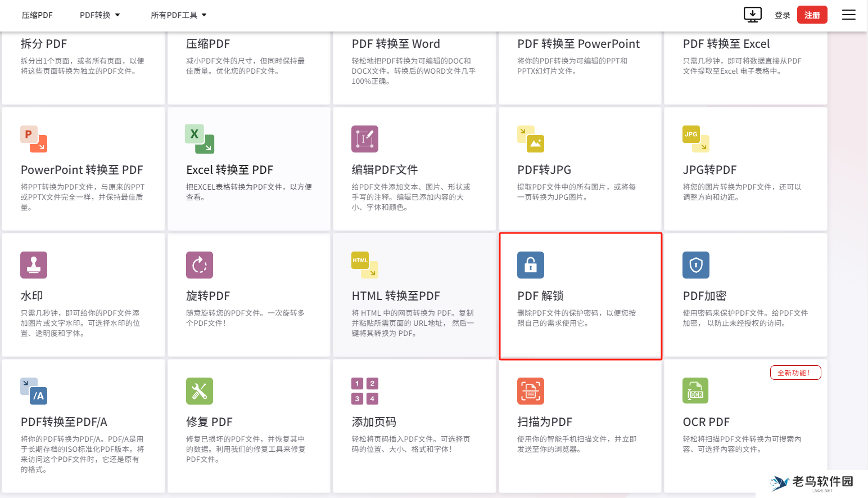Click description starting 使用你的智能手机扫描文件
Screen dimensions: 868x498
click(x=577, y=444)
